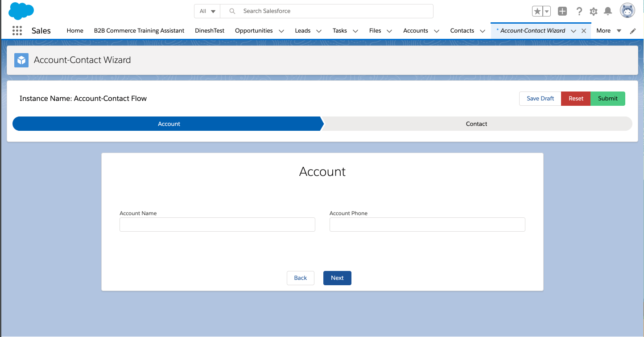Open the Setup gear icon
This screenshot has height=337, width=644.
[593, 12]
